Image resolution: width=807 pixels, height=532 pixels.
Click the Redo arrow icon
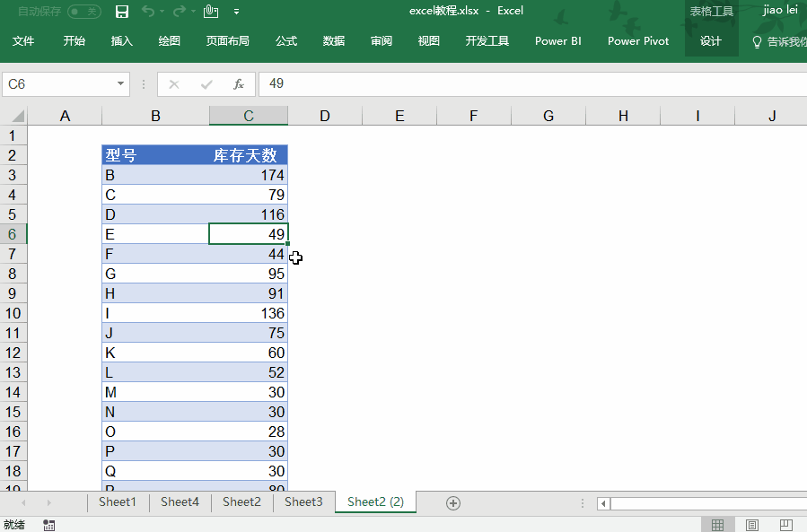[x=179, y=12]
